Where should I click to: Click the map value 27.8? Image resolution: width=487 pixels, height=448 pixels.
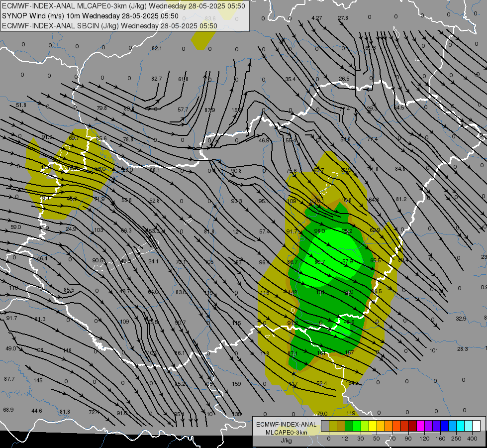(x=343, y=18)
